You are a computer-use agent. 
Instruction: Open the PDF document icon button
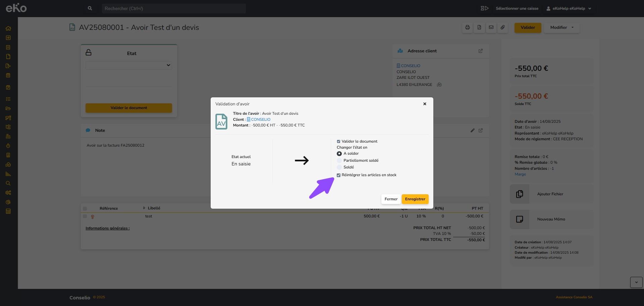(479, 28)
